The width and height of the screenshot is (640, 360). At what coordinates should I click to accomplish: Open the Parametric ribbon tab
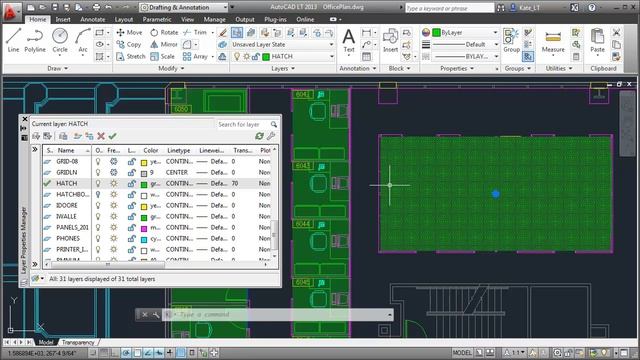(x=157, y=19)
